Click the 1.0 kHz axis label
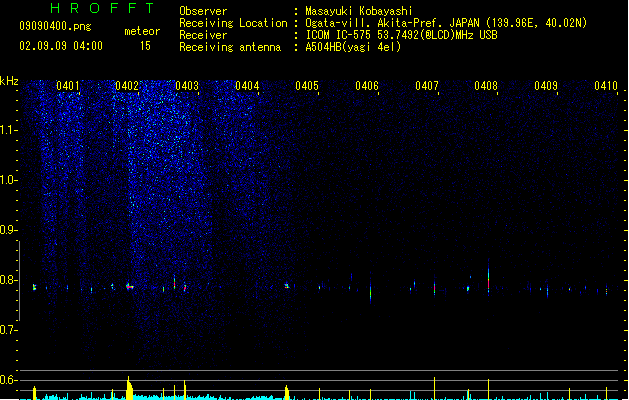The image size is (629, 400). point(8,180)
